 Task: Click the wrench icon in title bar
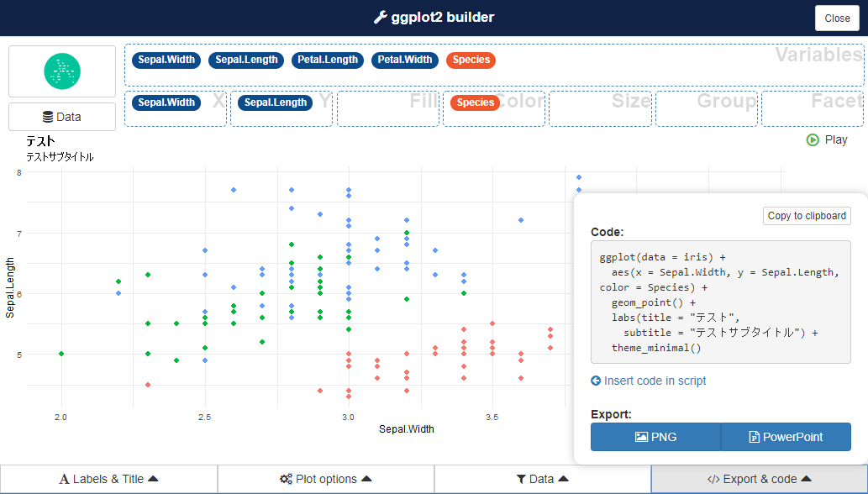380,18
